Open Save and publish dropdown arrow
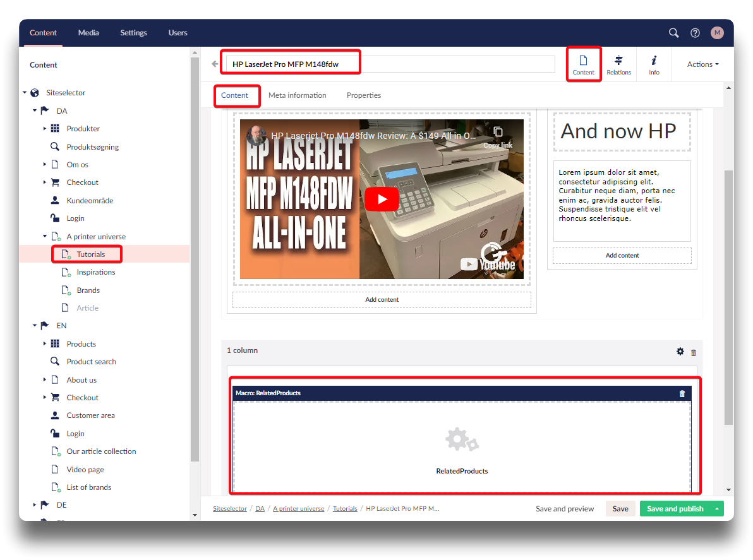753x560 pixels. pos(716,509)
